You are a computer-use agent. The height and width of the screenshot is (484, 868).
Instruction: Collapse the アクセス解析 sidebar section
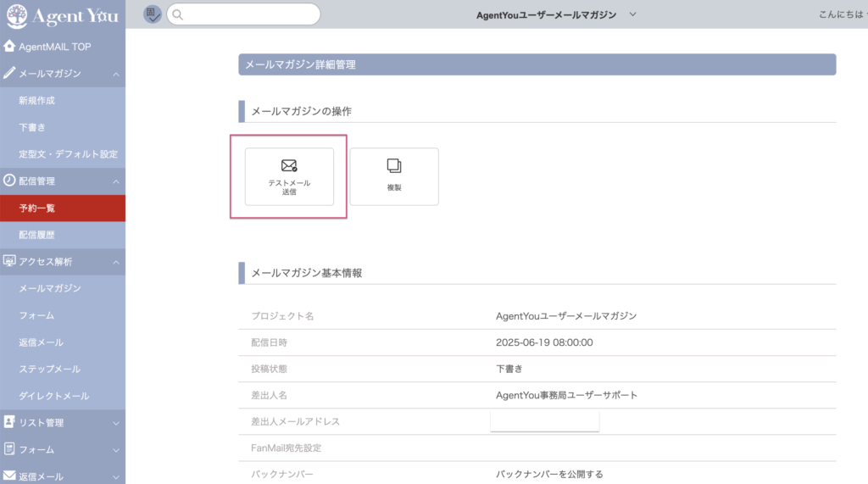[x=115, y=262]
